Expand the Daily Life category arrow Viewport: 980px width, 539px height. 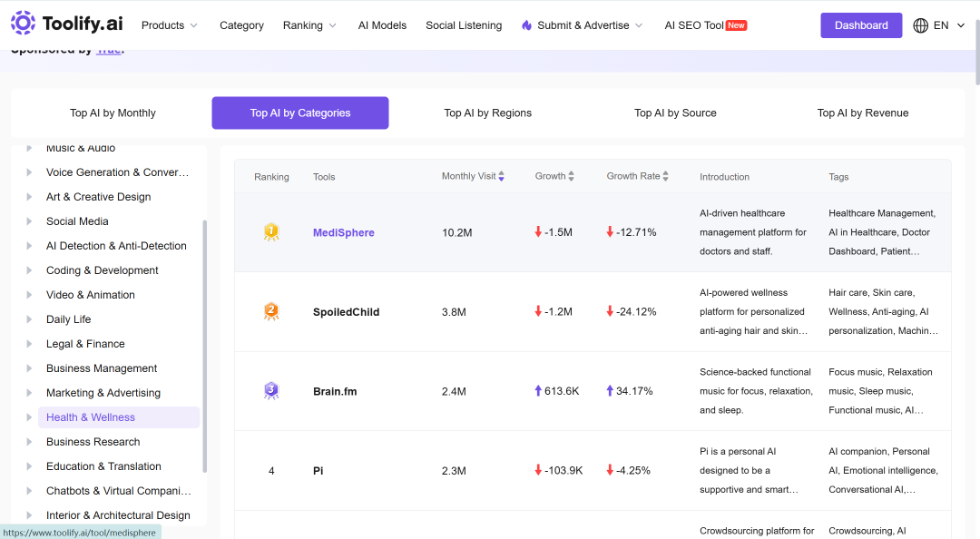pyautogui.click(x=29, y=318)
